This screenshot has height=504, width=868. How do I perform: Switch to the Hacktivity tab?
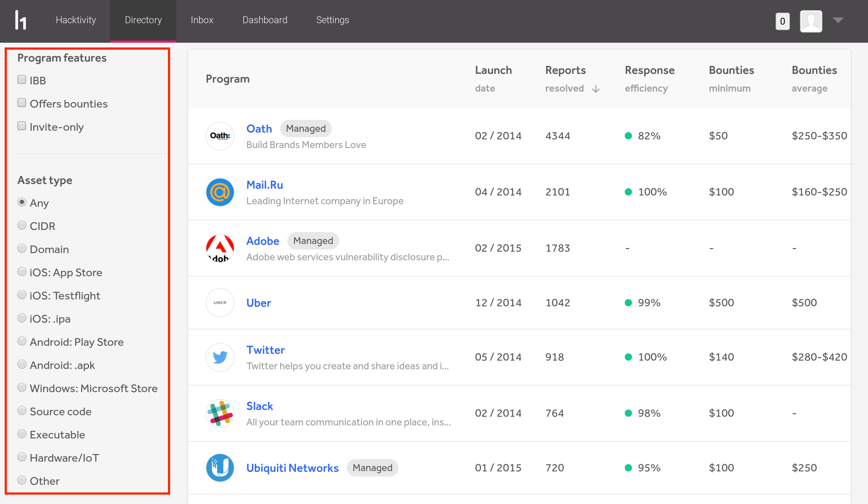tap(76, 20)
